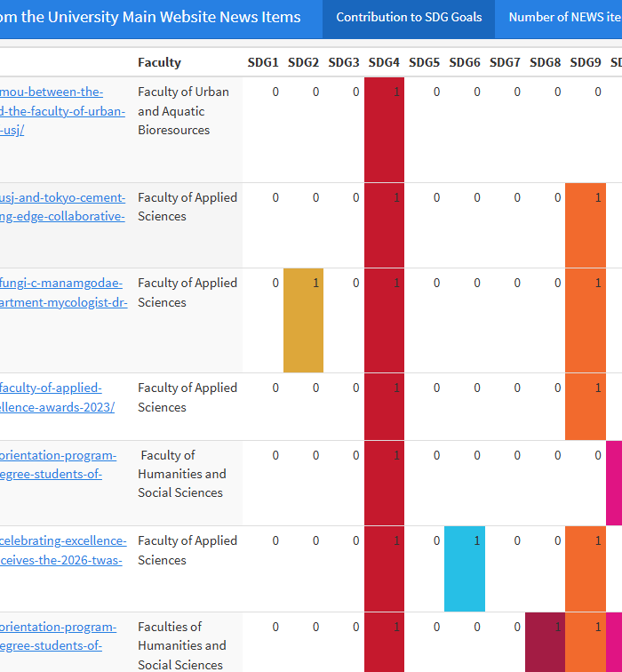Follow the fungi-c-manamgodae news link
The height and width of the screenshot is (672, 622).
click(60, 283)
